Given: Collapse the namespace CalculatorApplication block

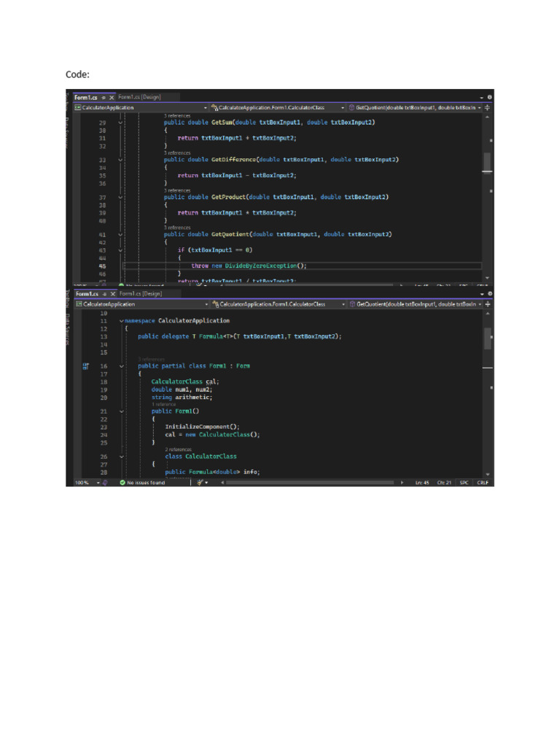Looking at the screenshot, I should [x=121, y=320].
